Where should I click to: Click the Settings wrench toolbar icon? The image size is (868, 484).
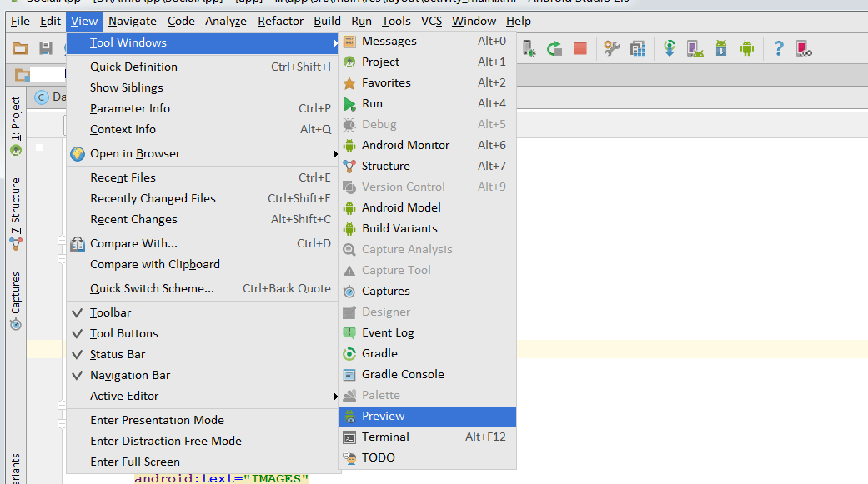[611, 48]
